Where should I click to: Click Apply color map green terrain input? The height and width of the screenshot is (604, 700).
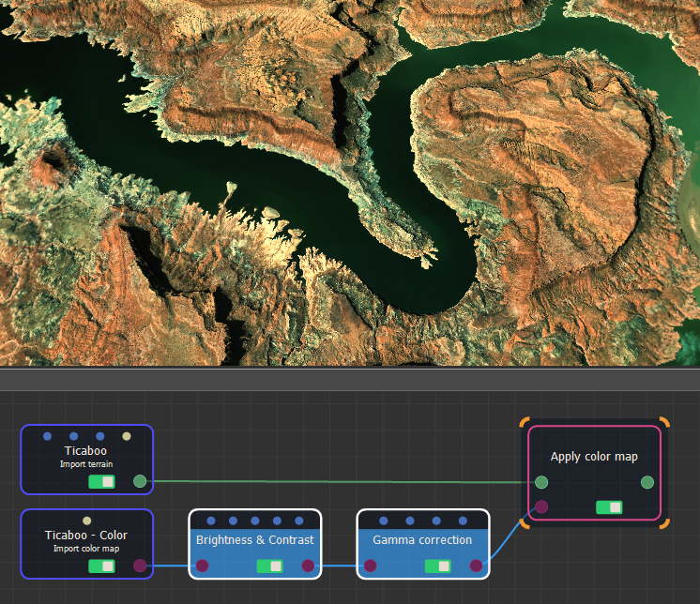point(541,482)
